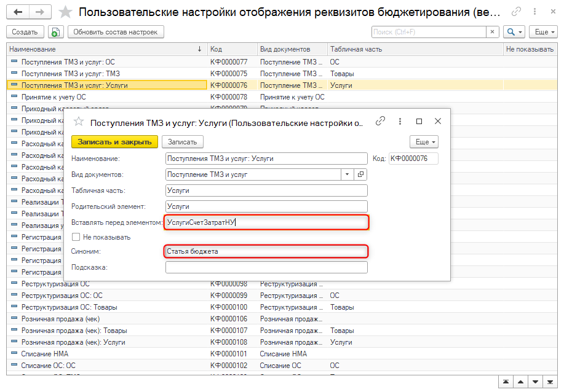The height and width of the screenshot is (392, 564).
Task: Edit the Табличная часть field
Action: point(266,190)
